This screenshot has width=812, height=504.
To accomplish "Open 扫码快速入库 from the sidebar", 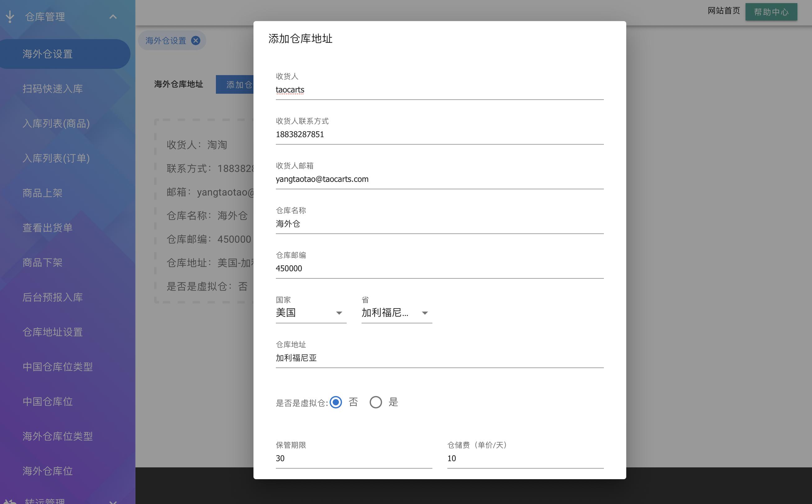I will 52,89.
